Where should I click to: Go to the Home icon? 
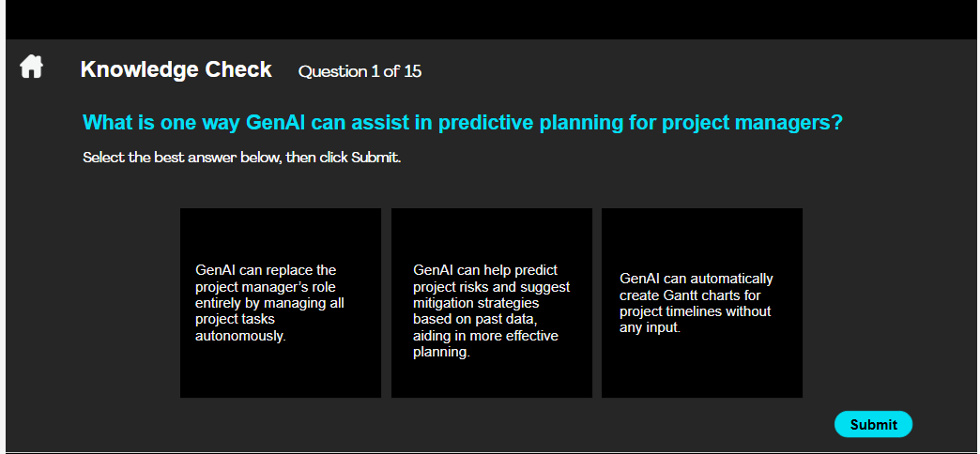[x=31, y=67]
